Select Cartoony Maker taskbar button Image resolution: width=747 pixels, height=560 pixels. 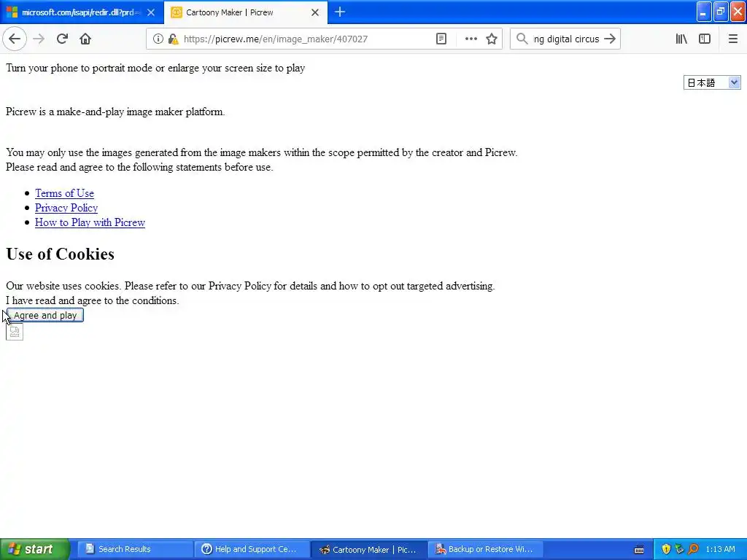[x=369, y=549]
